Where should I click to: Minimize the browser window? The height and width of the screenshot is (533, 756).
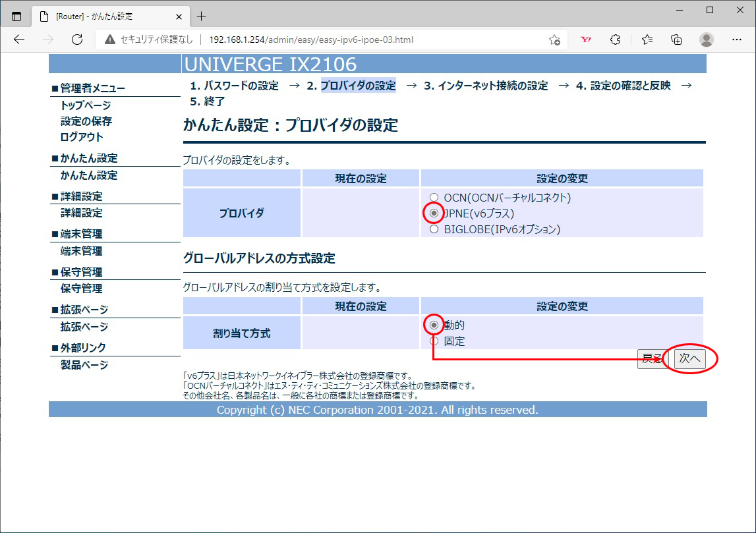pos(680,10)
